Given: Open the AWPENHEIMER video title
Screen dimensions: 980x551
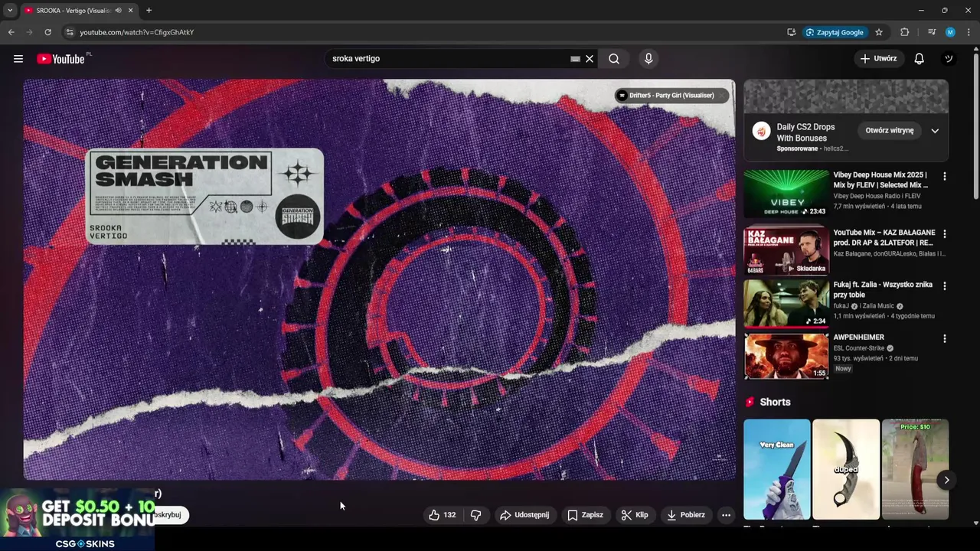Looking at the screenshot, I should (x=858, y=337).
